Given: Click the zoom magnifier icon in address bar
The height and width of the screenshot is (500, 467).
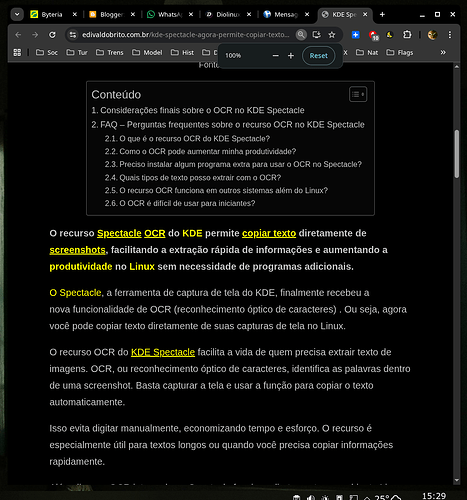Looking at the screenshot, I should (x=301, y=35).
